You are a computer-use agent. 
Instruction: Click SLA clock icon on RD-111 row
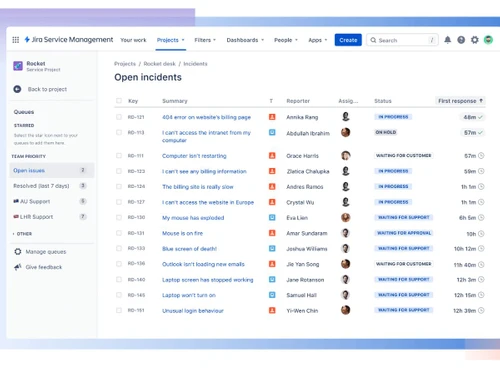[x=481, y=156]
